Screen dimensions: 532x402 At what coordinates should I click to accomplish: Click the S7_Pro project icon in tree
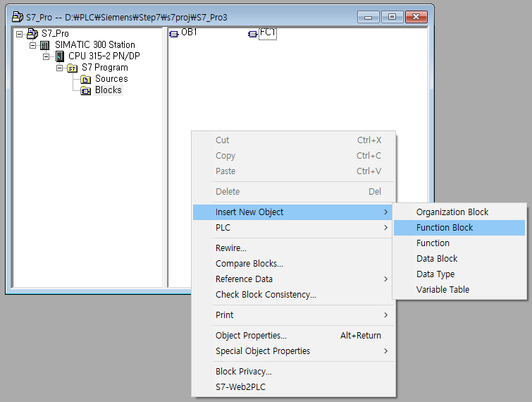[32, 34]
